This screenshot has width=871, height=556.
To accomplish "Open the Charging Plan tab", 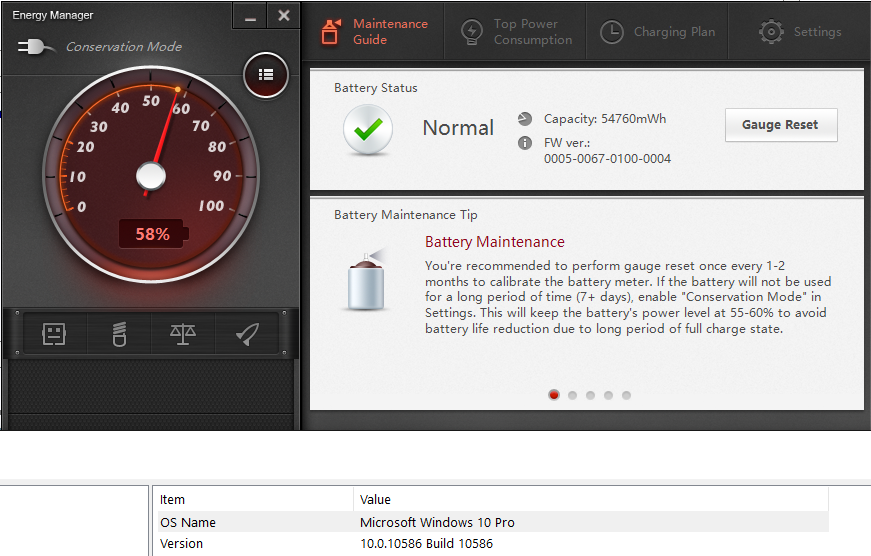I will pos(657,32).
